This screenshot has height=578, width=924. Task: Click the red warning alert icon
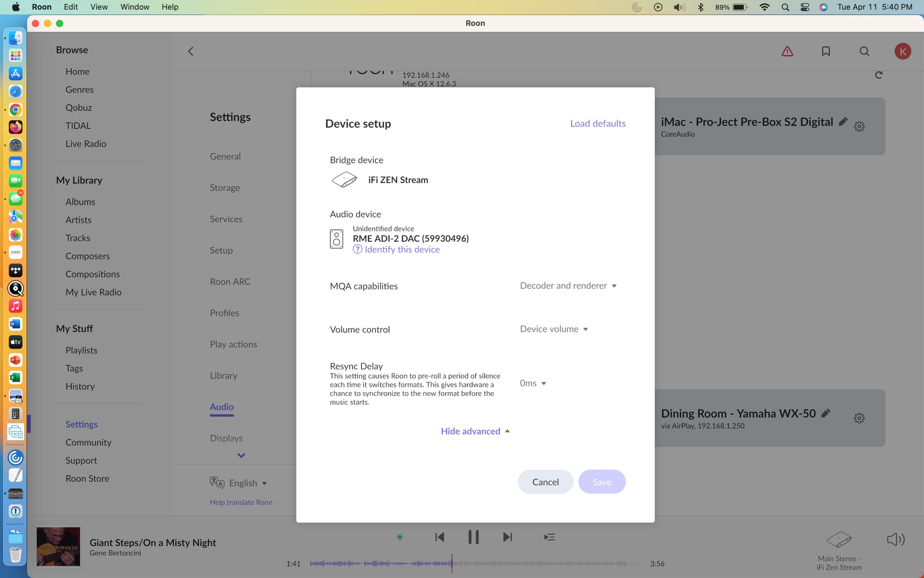787,51
